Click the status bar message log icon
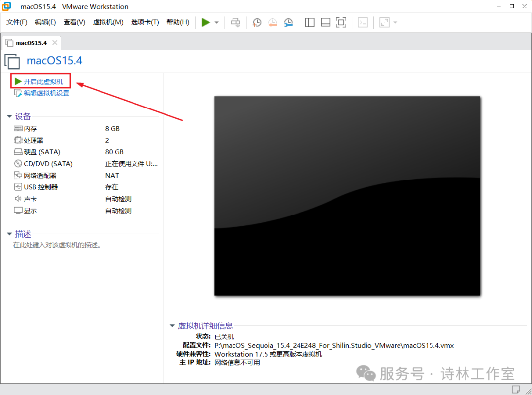 point(516,389)
